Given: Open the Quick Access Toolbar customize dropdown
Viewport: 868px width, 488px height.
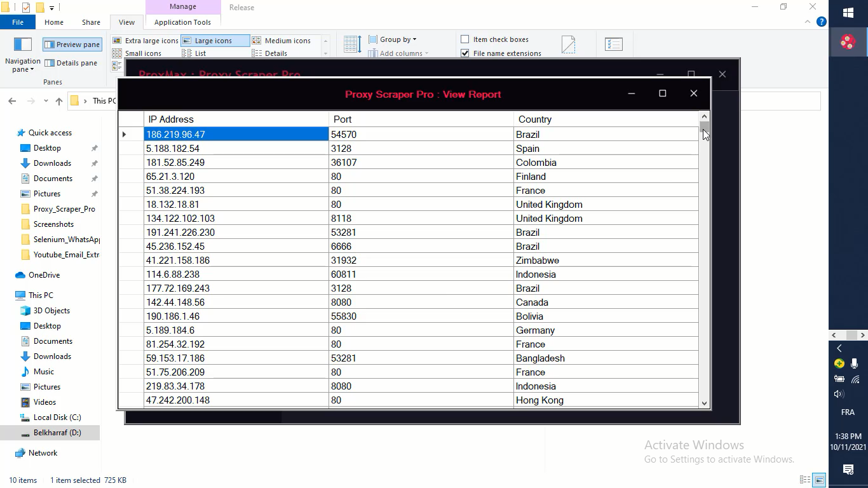Looking at the screenshot, I should [x=52, y=8].
